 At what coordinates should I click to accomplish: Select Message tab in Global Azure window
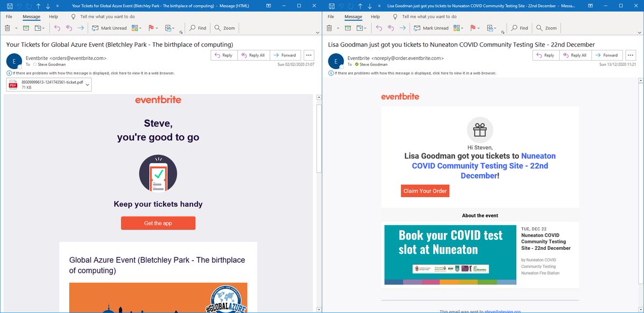tap(31, 17)
